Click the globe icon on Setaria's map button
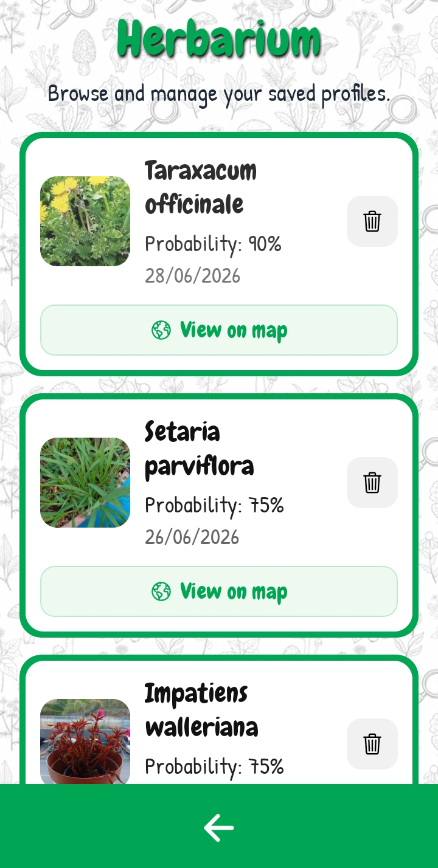438x868 pixels. click(161, 591)
